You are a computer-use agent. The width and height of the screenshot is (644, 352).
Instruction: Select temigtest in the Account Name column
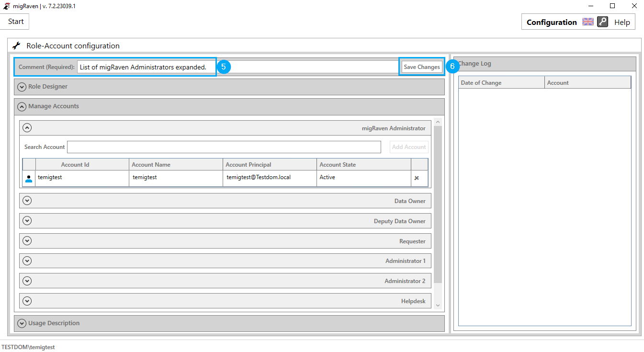tap(176, 178)
